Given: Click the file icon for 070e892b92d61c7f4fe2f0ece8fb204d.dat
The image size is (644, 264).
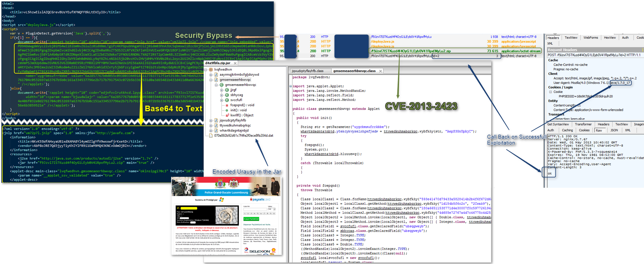Looking at the screenshot, I should click(x=211, y=136).
